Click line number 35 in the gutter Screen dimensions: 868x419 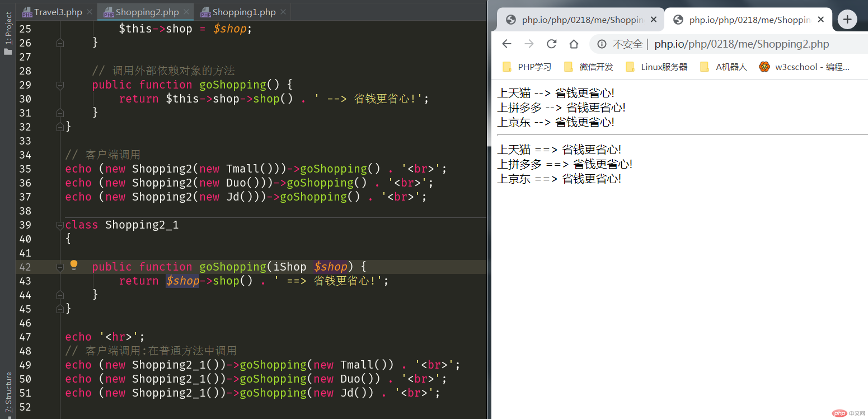25,169
